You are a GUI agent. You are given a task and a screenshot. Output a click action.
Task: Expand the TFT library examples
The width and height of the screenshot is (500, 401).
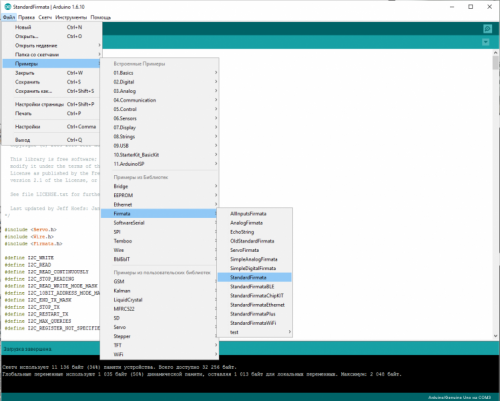coord(160,345)
